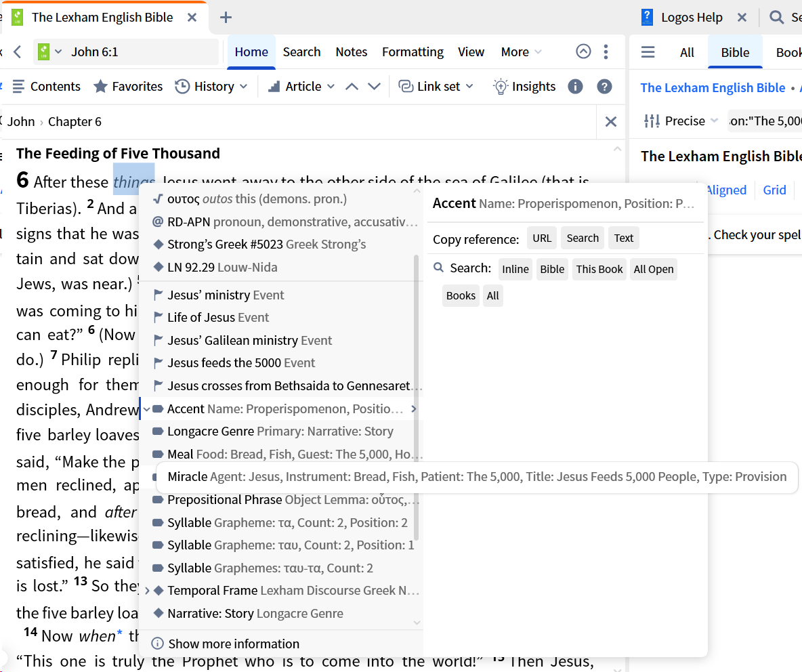Select Narrative: Story Longacre Genre entry

[281, 614]
